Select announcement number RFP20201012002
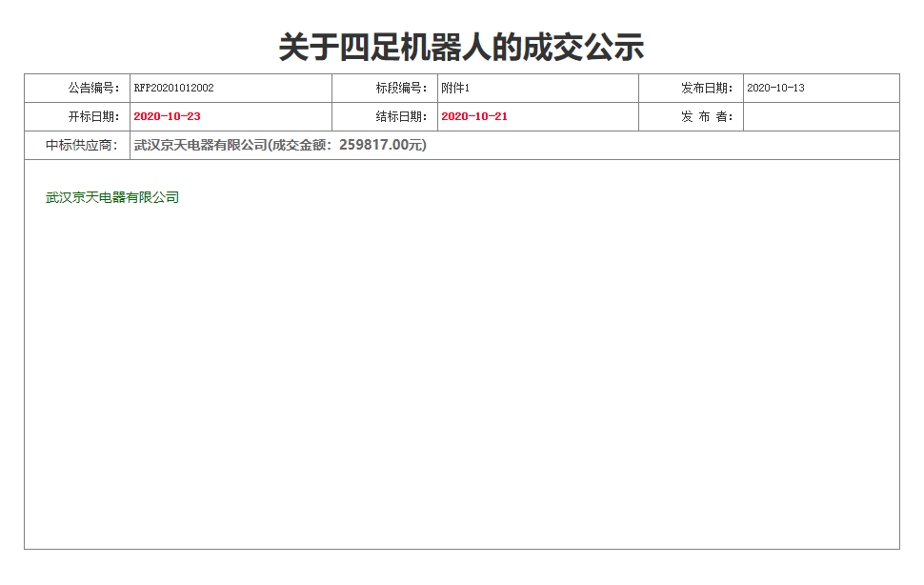This screenshot has height=585, width=924. 173,89
